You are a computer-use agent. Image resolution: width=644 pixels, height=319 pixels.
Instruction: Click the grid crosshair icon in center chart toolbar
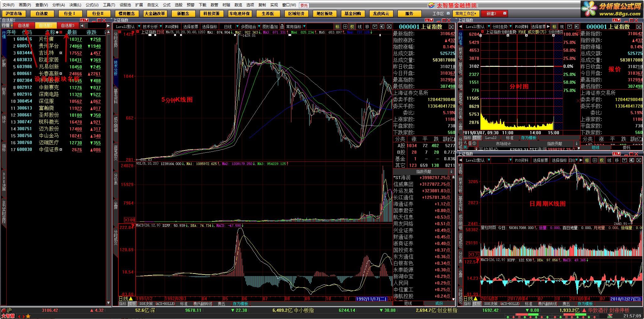pos(345,27)
